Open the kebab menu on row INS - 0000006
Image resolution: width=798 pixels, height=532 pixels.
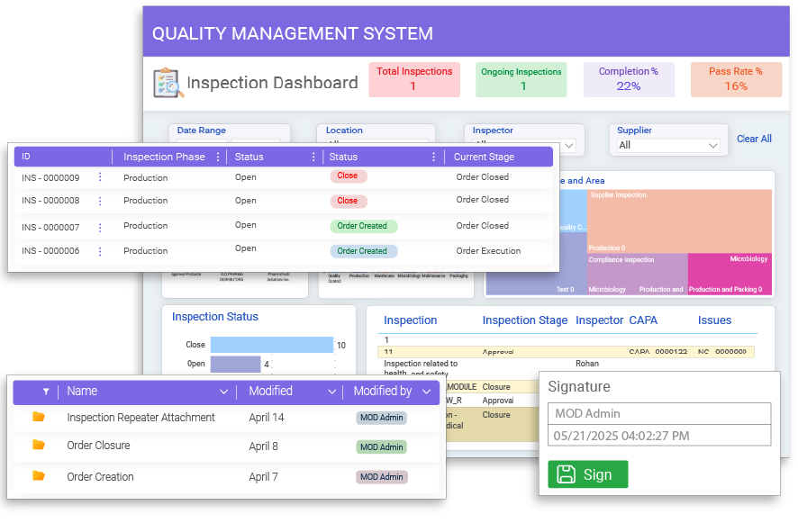(x=100, y=250)
